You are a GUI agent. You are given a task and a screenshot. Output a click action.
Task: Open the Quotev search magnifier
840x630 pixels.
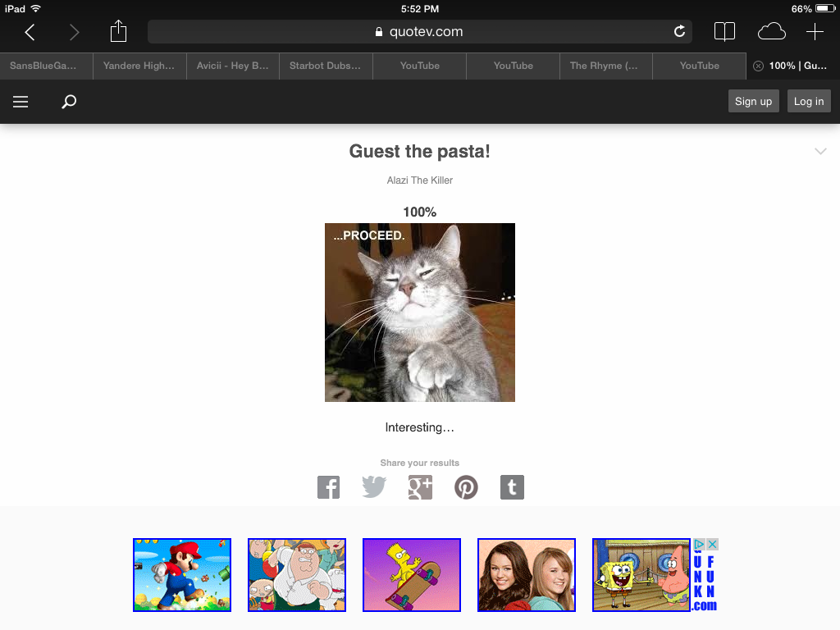[x=69, y=102]
